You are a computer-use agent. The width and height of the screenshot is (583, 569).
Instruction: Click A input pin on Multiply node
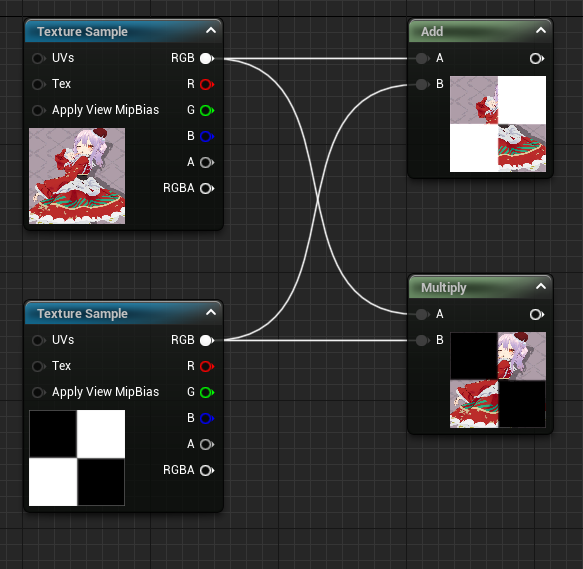(422, 315)
